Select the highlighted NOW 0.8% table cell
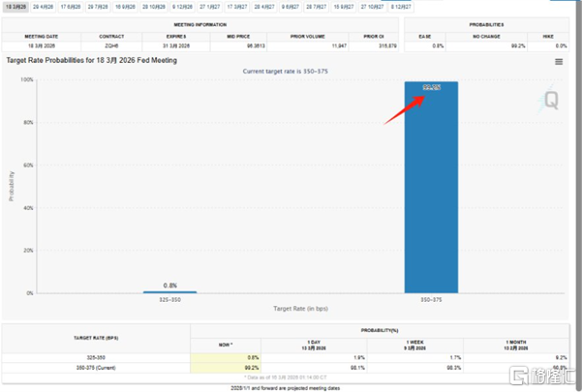The image size is (582, 392). (x=226, y=358)
